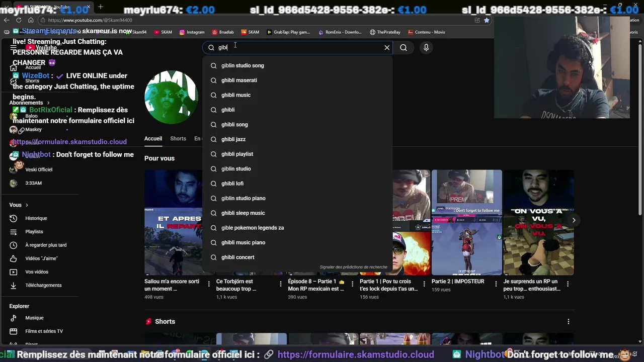The image size is (644, 362).
Task: Choose suggestion "ghibli playlist"
Action: point(297,154)
